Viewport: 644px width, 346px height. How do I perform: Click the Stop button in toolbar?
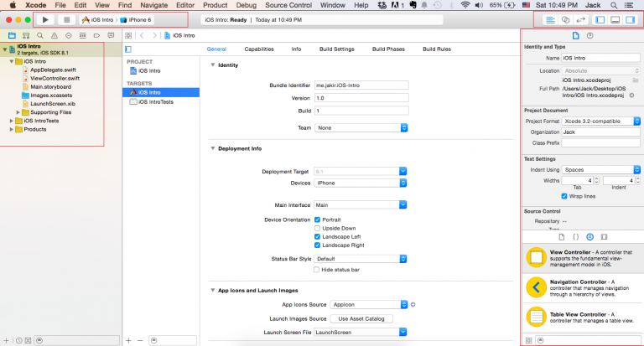pos(66,18)
